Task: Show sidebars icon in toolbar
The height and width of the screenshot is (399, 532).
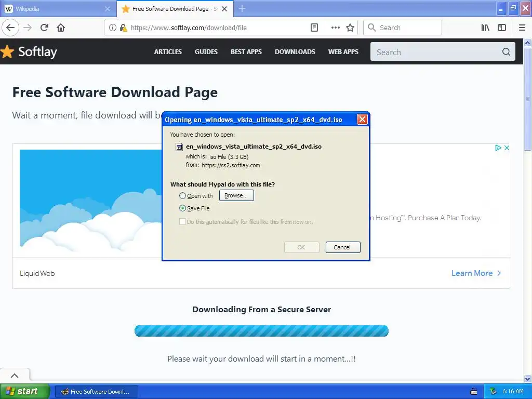Action: coord(502,28)
